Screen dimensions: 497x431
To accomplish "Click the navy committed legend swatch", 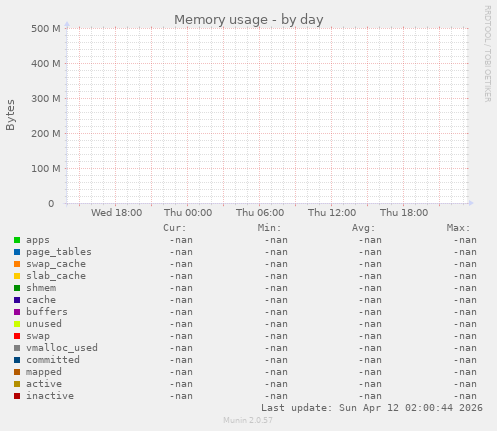I will pos(17,360).
